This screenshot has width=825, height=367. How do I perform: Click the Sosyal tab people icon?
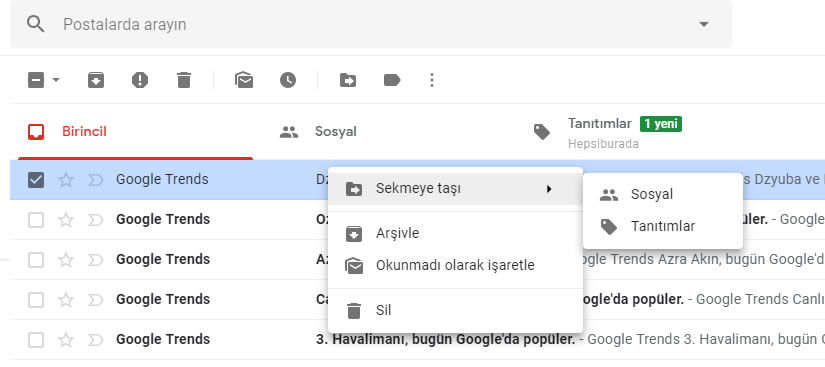[289, 132]
